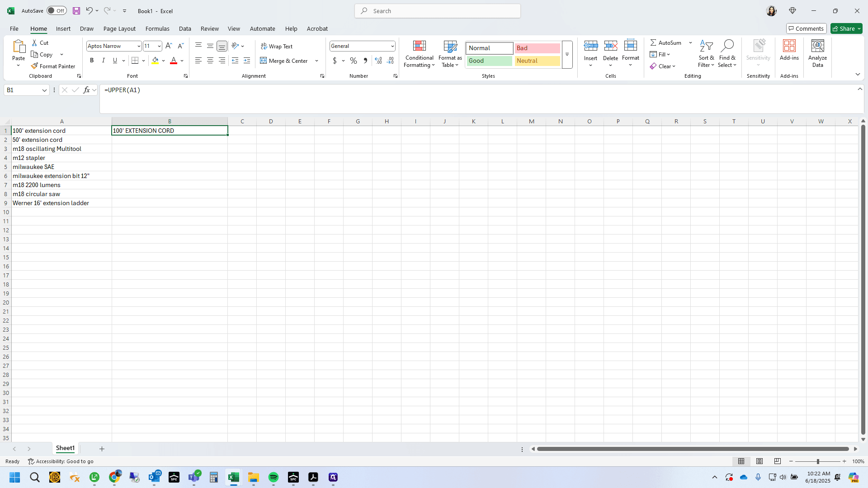Open the Fill dropdown
Viewport: 868px width, 488px height.
click(x=660, y=54)
